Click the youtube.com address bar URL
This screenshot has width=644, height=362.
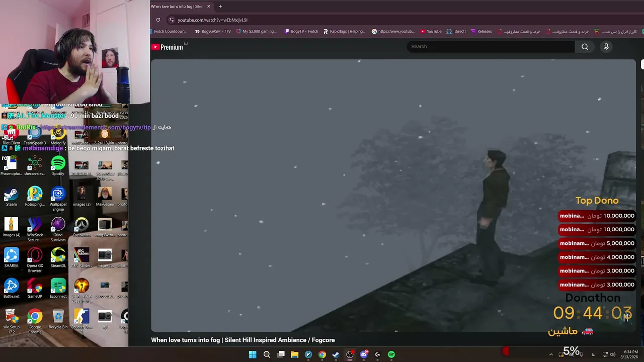tap(212, 20)
